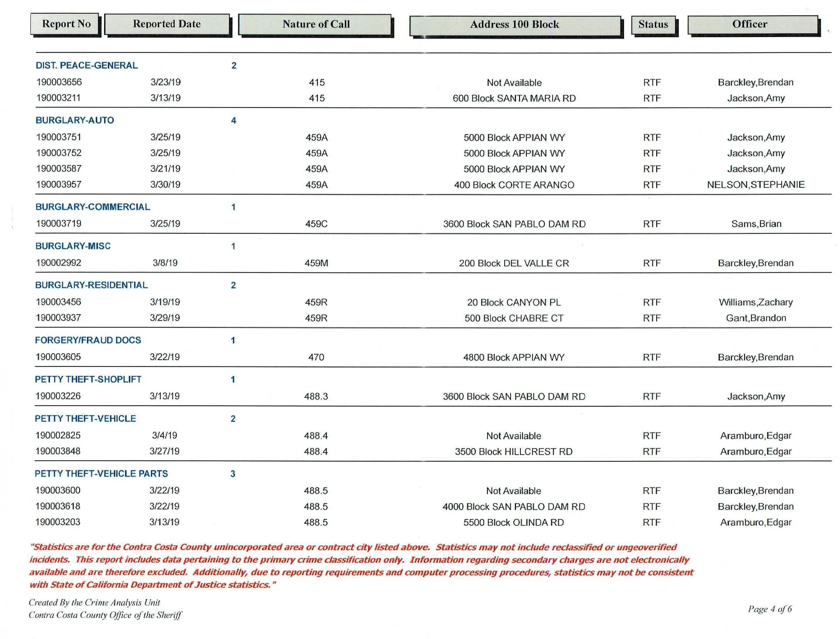Click the 470 nature of call code
This screenshot has height=639, width=840.
click(x=316, y=358)
